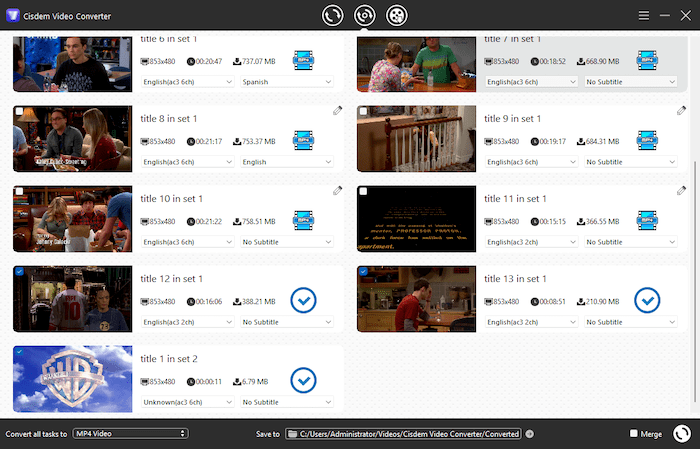Start conversion with the bottom-right convert icon
The height and width of the screenshot is (449, 700).
click(x=682, y=433)
